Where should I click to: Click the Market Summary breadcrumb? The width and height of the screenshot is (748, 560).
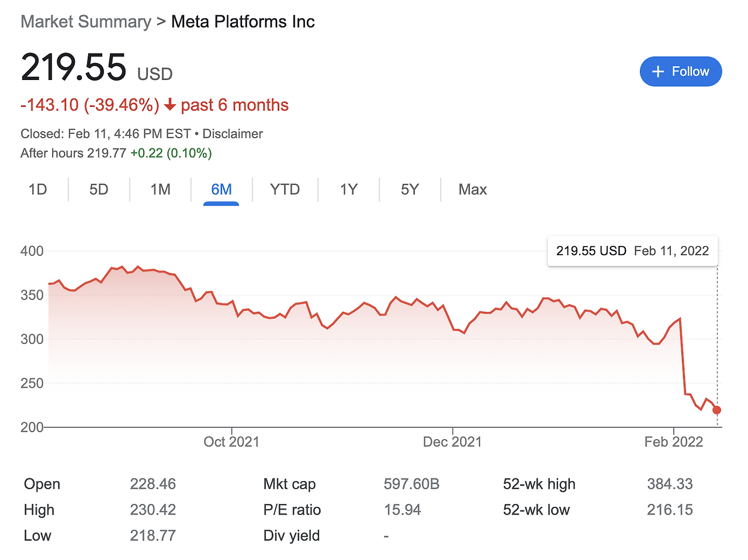tap(86, 22)
